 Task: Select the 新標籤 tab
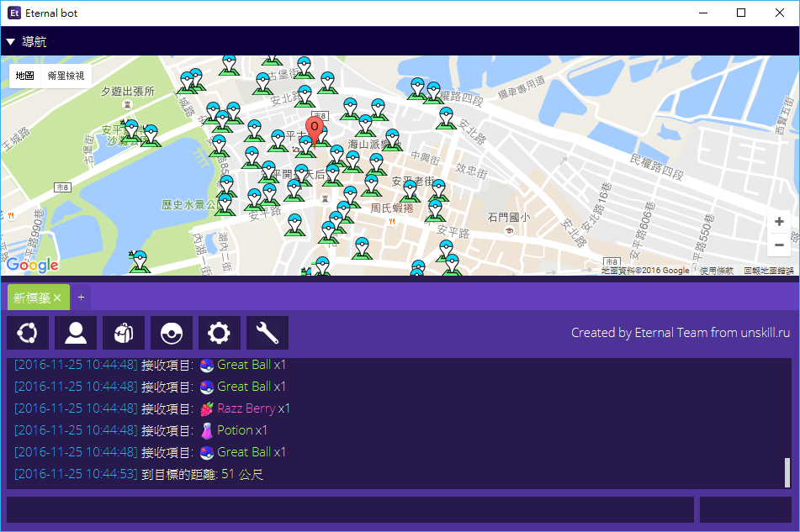32,298
